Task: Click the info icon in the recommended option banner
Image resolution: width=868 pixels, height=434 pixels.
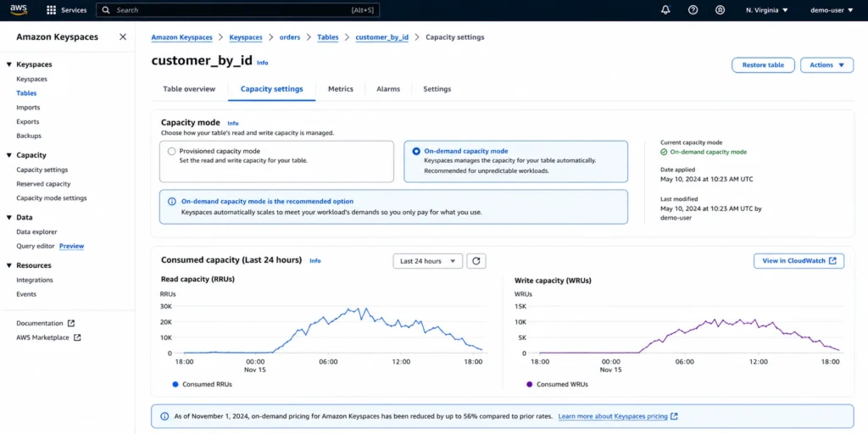Action: (171, 202)
